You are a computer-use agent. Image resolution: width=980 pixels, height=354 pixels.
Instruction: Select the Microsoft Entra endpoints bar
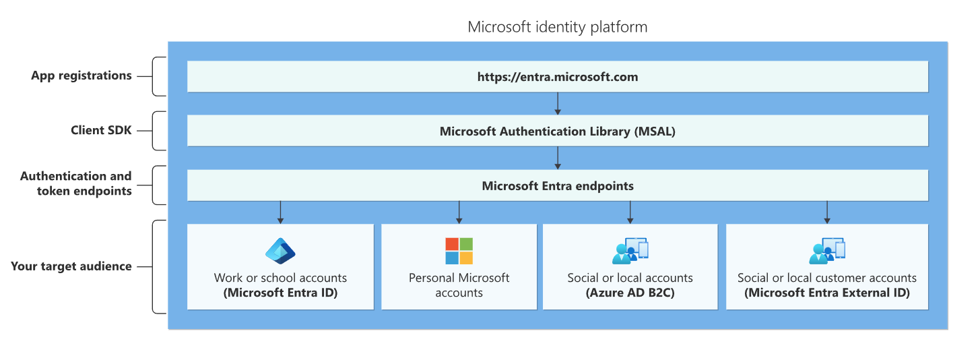[558, 185]
